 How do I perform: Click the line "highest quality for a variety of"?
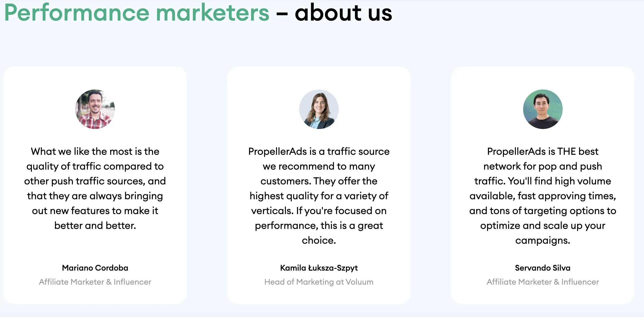click(319, 196)
